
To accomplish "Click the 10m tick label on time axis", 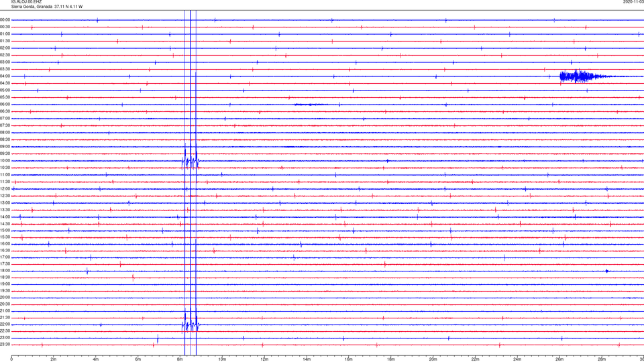I will tap(222, 359).
